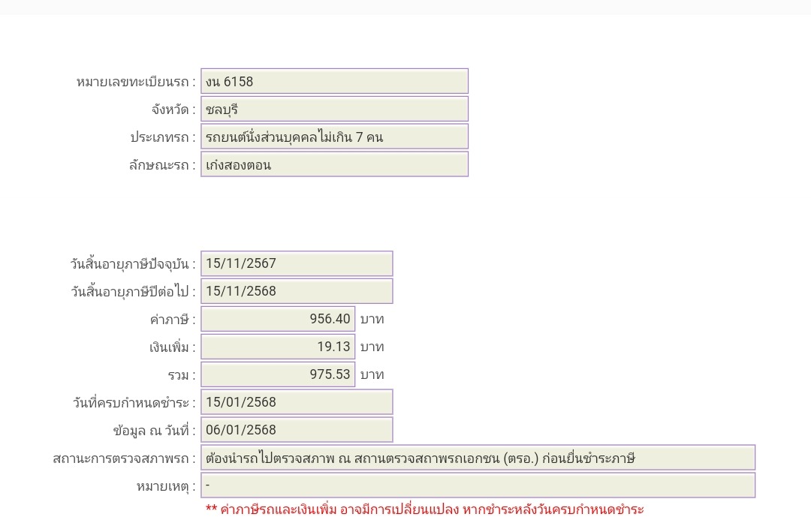Click the label สถานะการตรวจสภาพรถ
The height and width of the screenshot is (532, 811).
pos(125,458)
